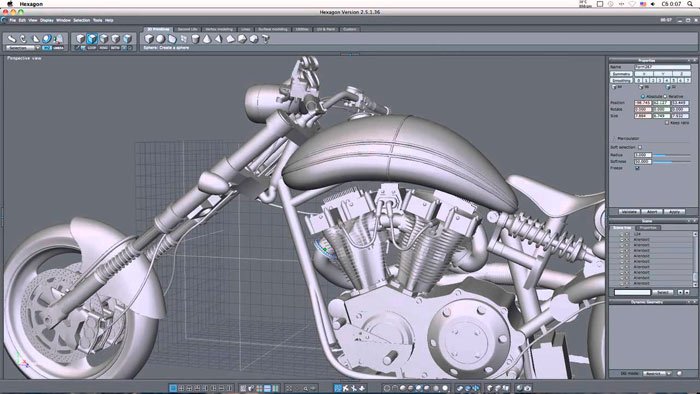Viewport: 700px width, 394px height.
Task: Open the DG mode dropdown
Action: tap(657, 373)
